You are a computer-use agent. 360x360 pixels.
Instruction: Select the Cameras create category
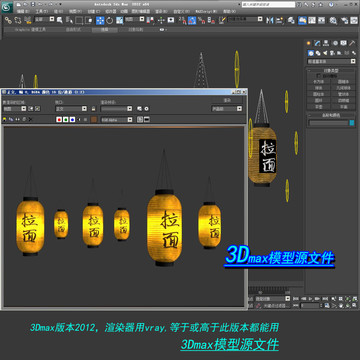[x=332, y=53]
